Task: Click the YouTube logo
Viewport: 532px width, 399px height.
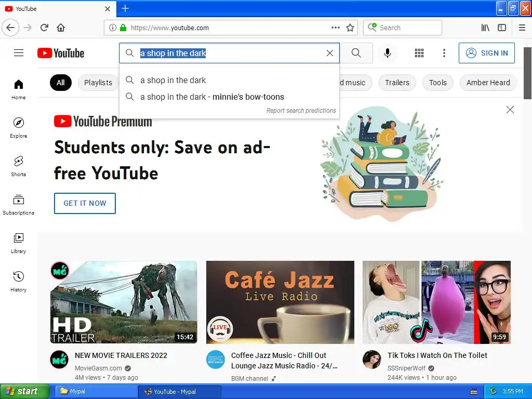Action: coord(61,54)
